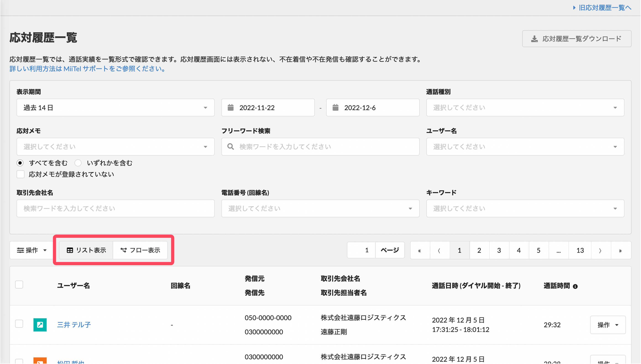Image resolution: width=641 pixels, height=364 pixels.
Task: Click the ユーザー名 column header
Action: pos(73,286)
